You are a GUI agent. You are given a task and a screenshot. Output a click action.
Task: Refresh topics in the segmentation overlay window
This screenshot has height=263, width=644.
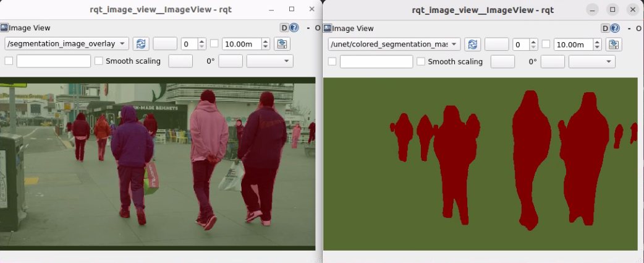[x=141, y=44]
